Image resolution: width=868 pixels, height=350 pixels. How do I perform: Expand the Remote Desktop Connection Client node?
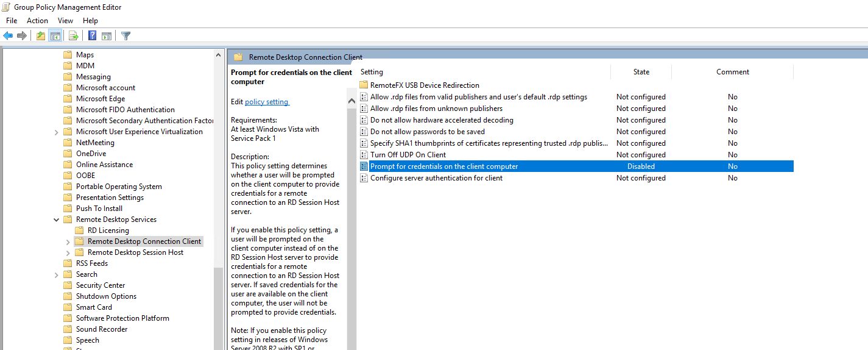68,241
